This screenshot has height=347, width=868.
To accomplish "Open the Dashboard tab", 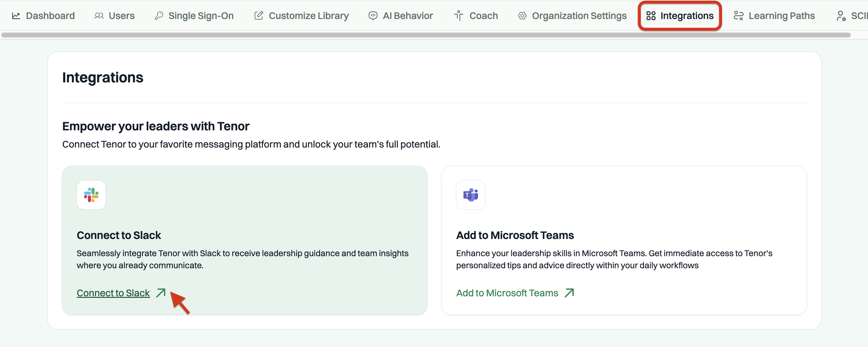I will tap(44, 16).
